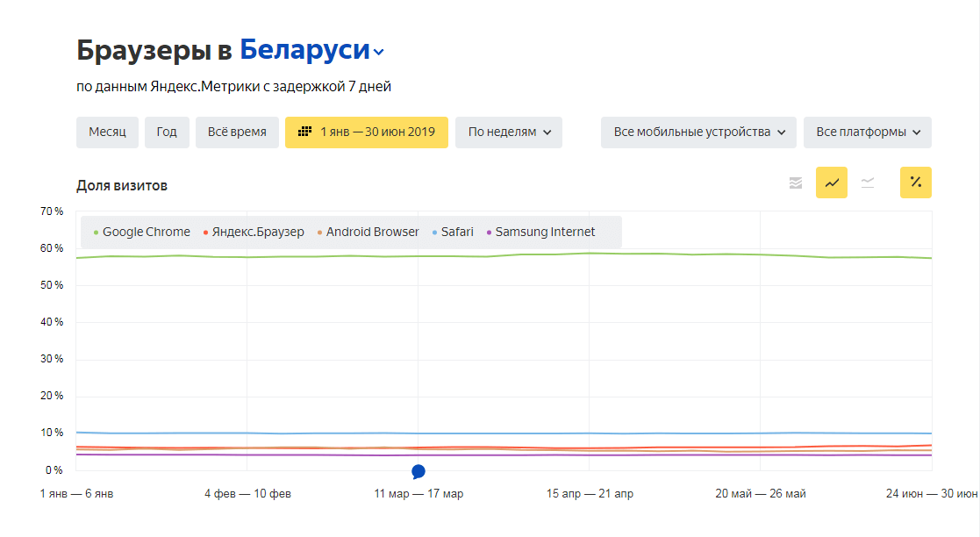Switch to the third chart-type icon with baseline
Image resolution: width=980 pixels, height=537 pixels.
868,183
